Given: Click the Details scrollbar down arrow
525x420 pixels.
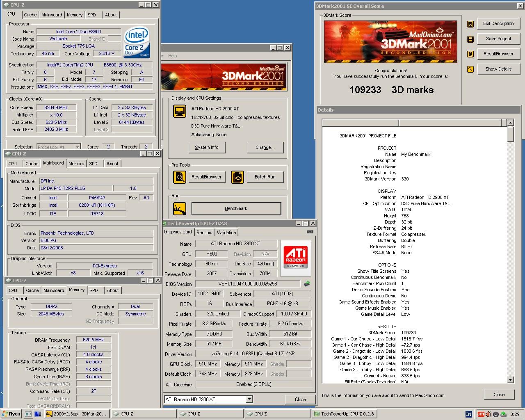Looking at the screenshot, I should point(510,380).
